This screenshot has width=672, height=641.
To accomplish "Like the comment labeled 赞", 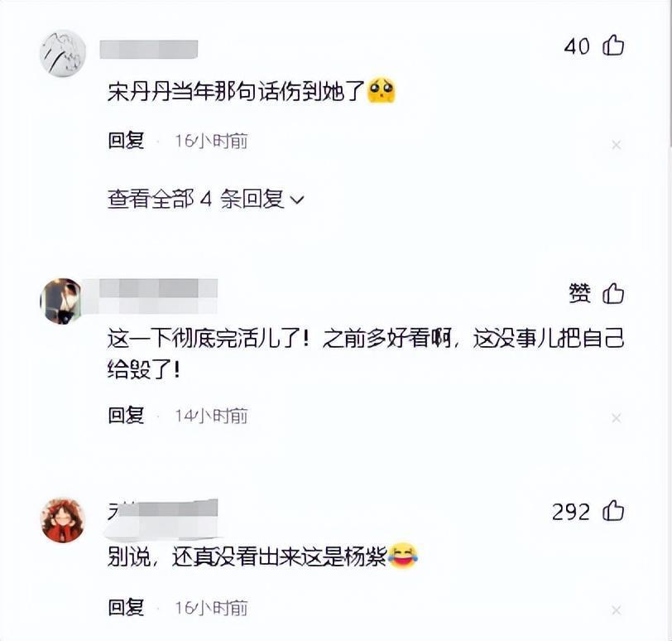I will 613,294.
